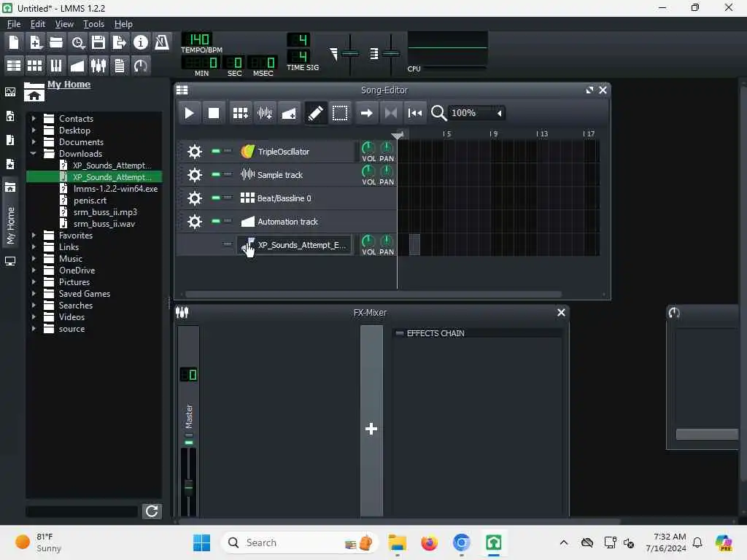Stop playback in Song-Editor

214,113
